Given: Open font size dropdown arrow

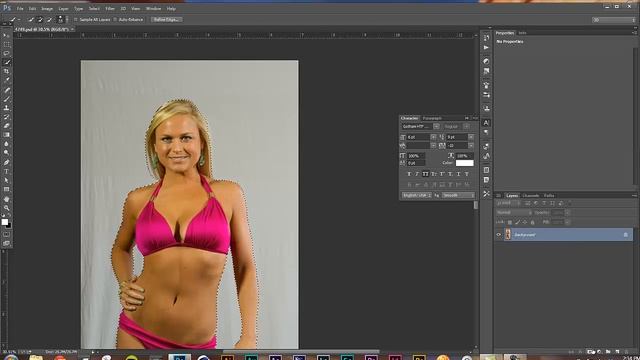Looking at the screenshot, I should (x=433, y=137).
